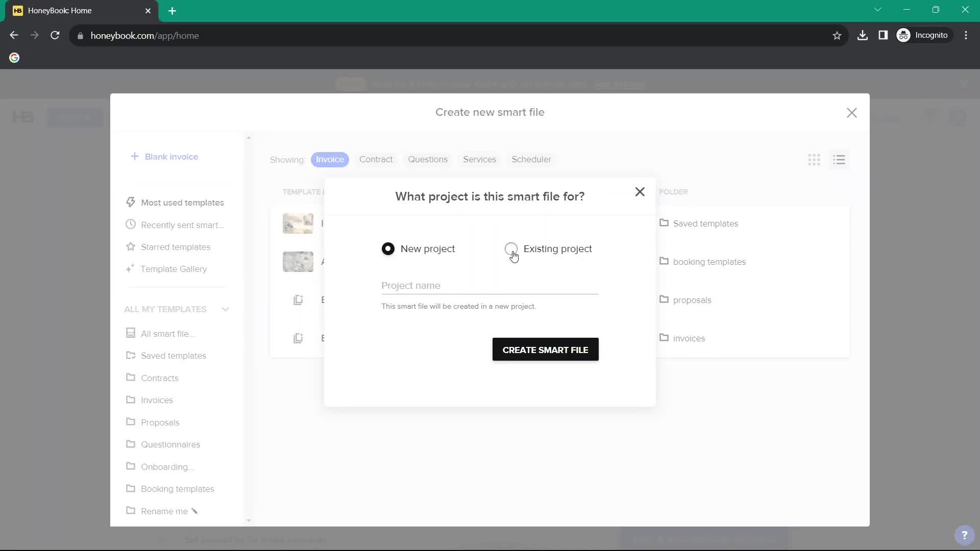Screen dimensions: 980x551
Task: Click the Most used templates icon
Action: tap(131, 202)
